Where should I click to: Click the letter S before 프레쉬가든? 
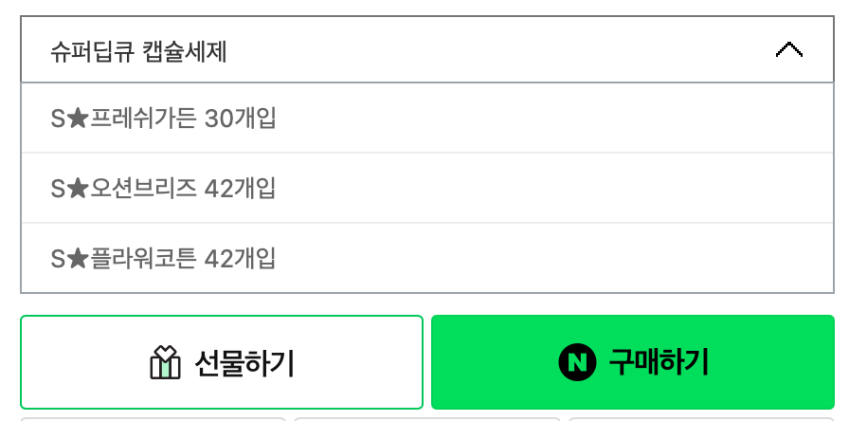(x=58, y=119)
